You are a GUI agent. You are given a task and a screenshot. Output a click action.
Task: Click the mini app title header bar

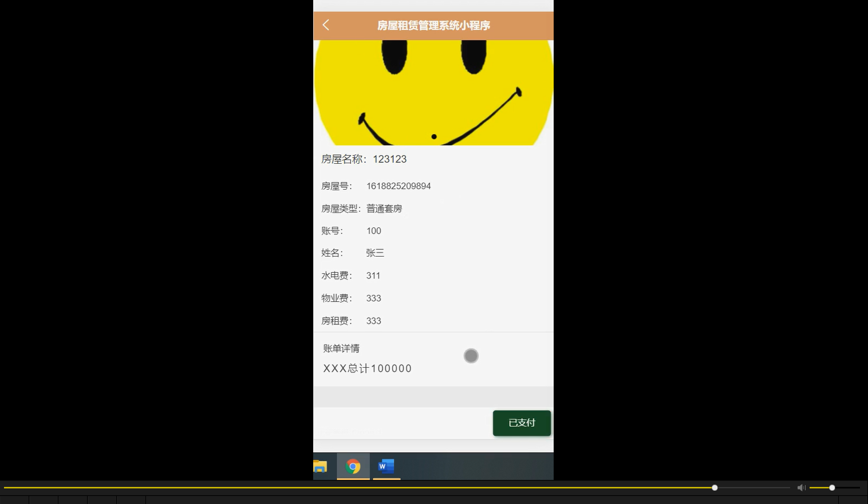433,25
